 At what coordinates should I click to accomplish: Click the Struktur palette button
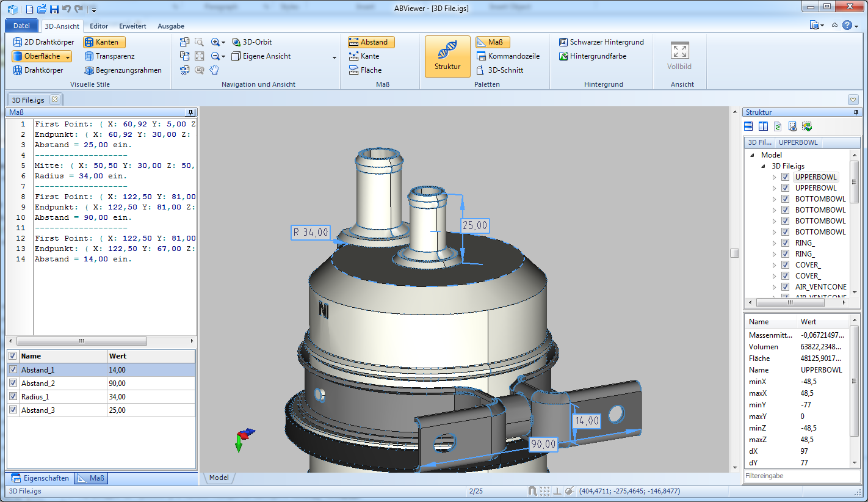click(447, 56)
